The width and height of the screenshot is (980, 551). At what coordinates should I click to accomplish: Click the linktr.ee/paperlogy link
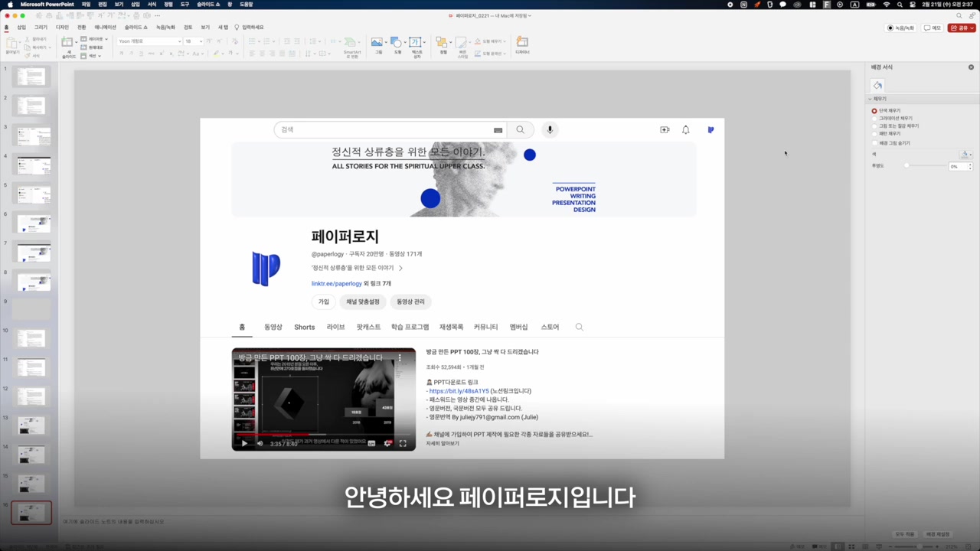coord(337,284)
